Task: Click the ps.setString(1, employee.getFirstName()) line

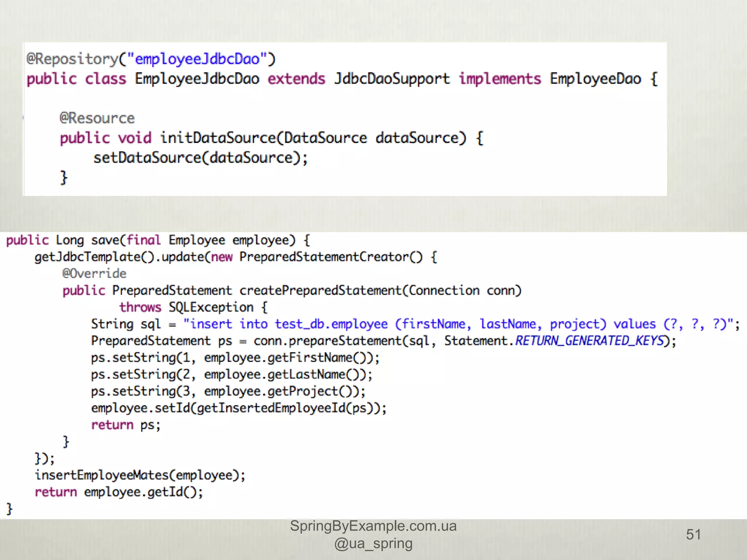Action: click(235, 358)
